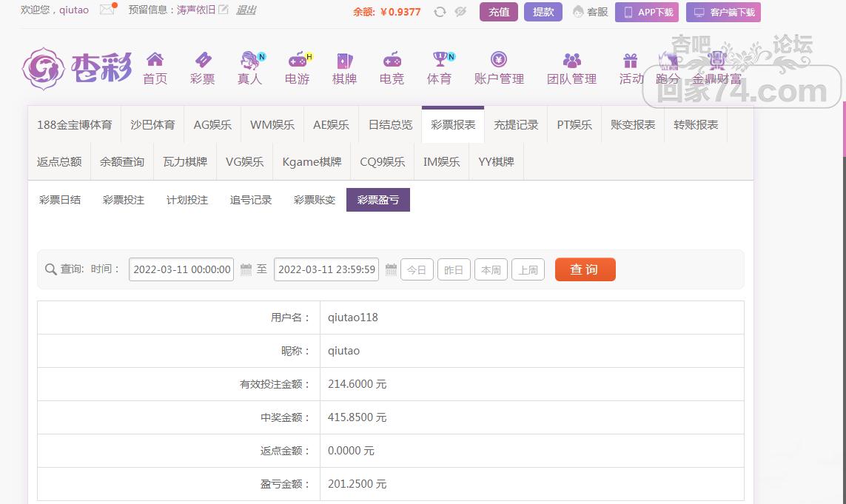Image resolution: width=846 pixels, height=504 pixels.
Task: Click the start time input field
Action: pos(181,269)
